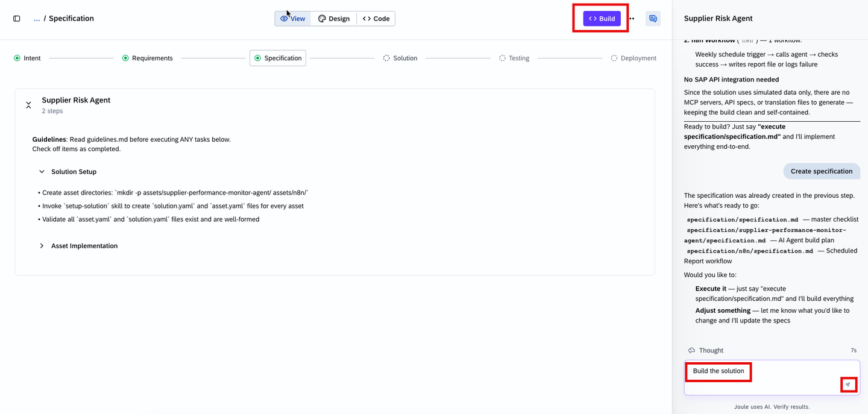
Task: Click the Thought bubble icon
Action: (x=691, y=350)
